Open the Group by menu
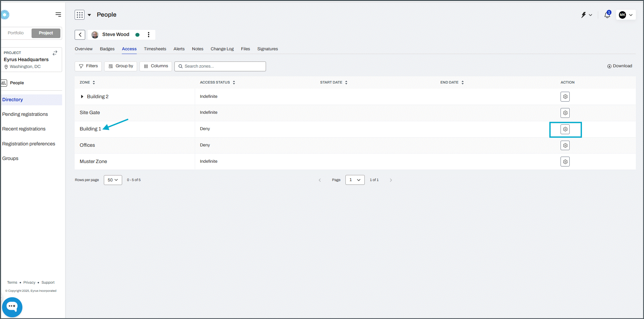Image resolution: width=644 pixels, height=319 pixels. tap(120, 66)
